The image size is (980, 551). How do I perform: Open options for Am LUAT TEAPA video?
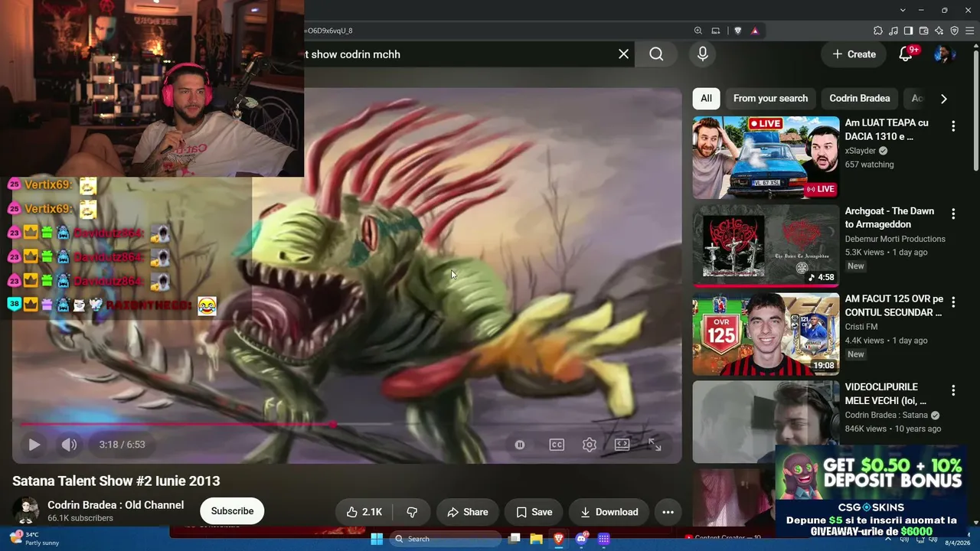(953, 126)
